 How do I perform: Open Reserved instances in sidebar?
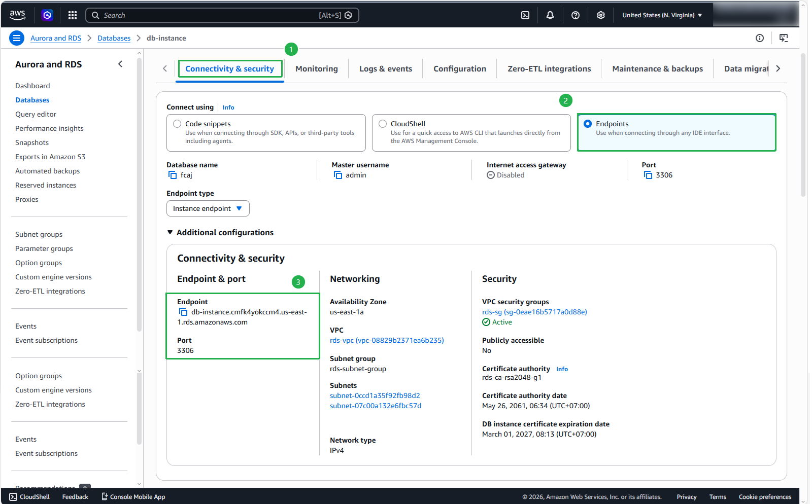point(46,185)
